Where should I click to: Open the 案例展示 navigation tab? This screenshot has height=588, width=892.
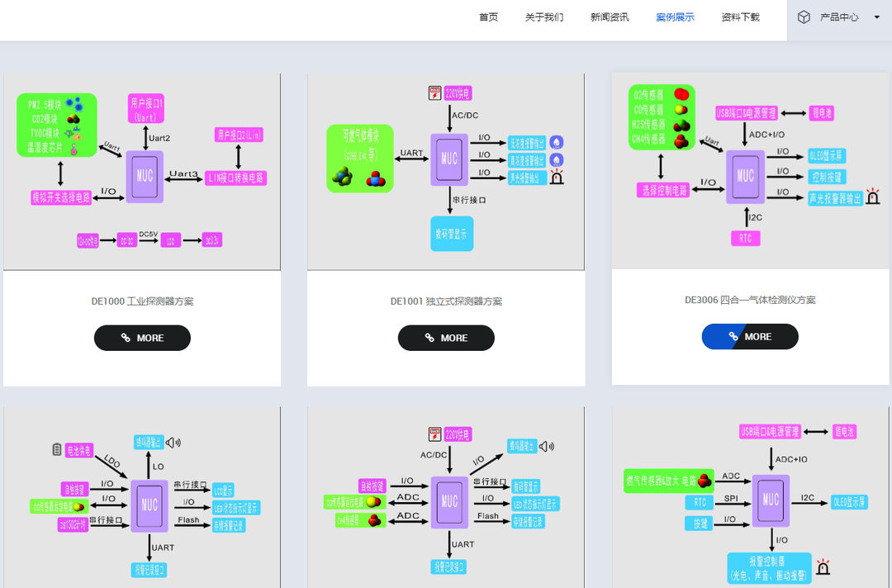675,17
